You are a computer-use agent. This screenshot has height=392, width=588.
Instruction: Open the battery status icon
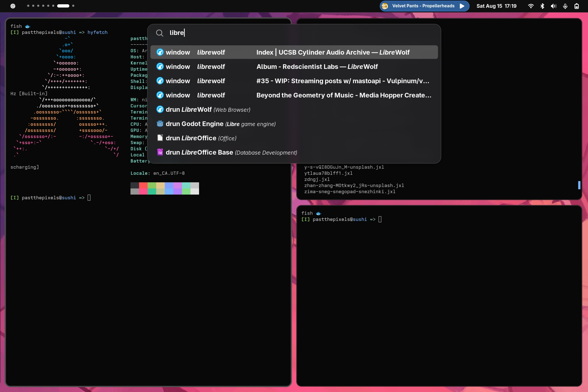577,6
